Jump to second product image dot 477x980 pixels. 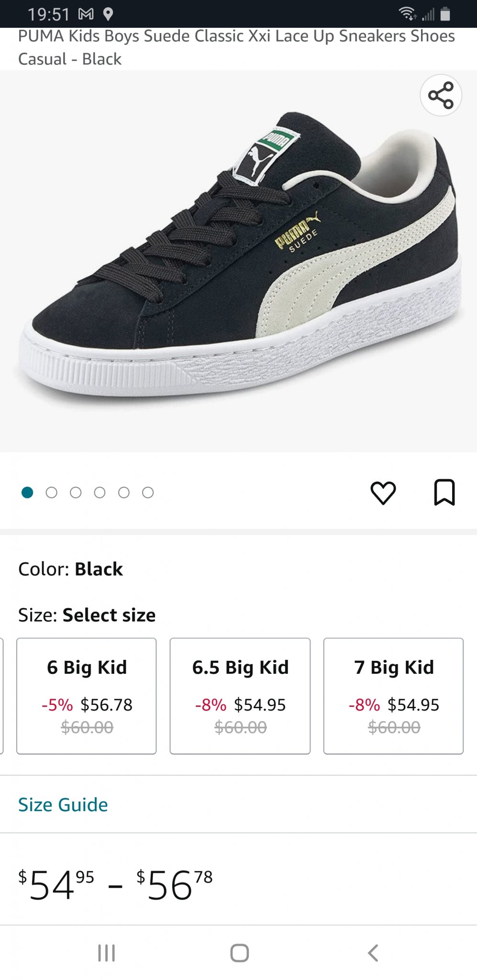pyautogui.click(x=51, y=492)
